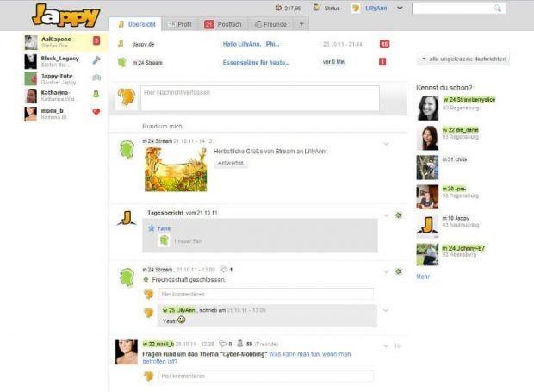Click the comment bubble icon on Freundschaft post
The width and height of the screenshot is (534, 392).
(224, 270)
